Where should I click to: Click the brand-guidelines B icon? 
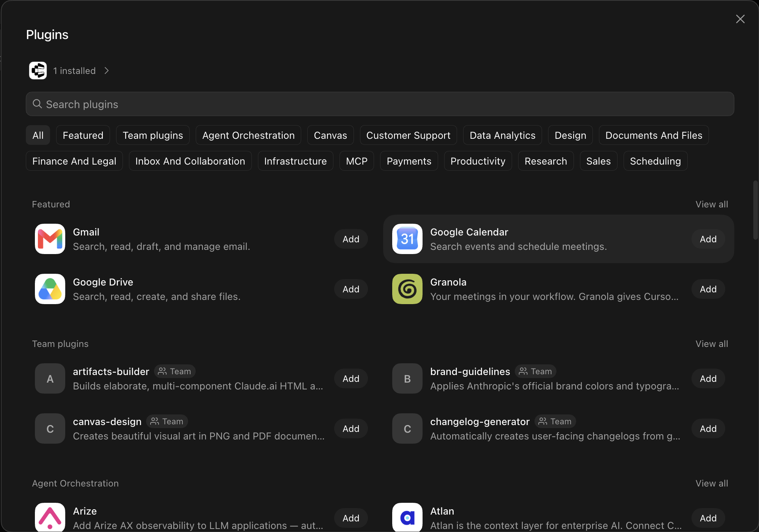[407, 378]
